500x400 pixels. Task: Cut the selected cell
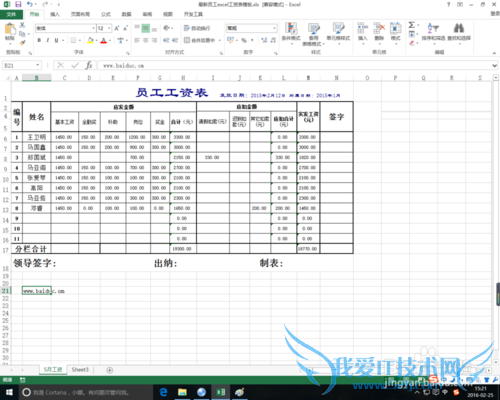click(22, 25)
